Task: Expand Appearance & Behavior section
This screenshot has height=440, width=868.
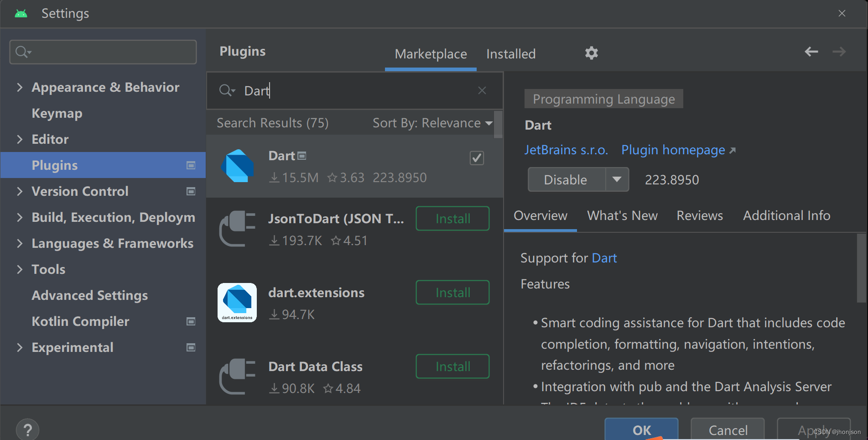Action: pos(19,87)
